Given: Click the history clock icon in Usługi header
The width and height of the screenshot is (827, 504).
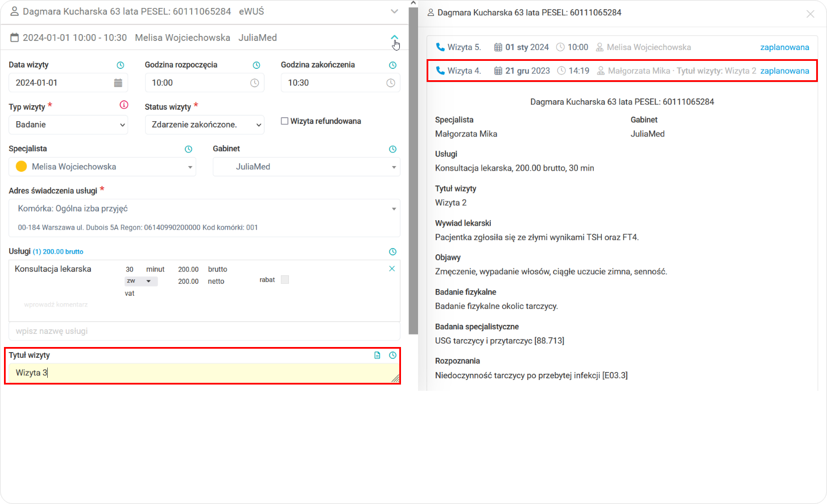Looking at the screenshot, I should 392,251.
